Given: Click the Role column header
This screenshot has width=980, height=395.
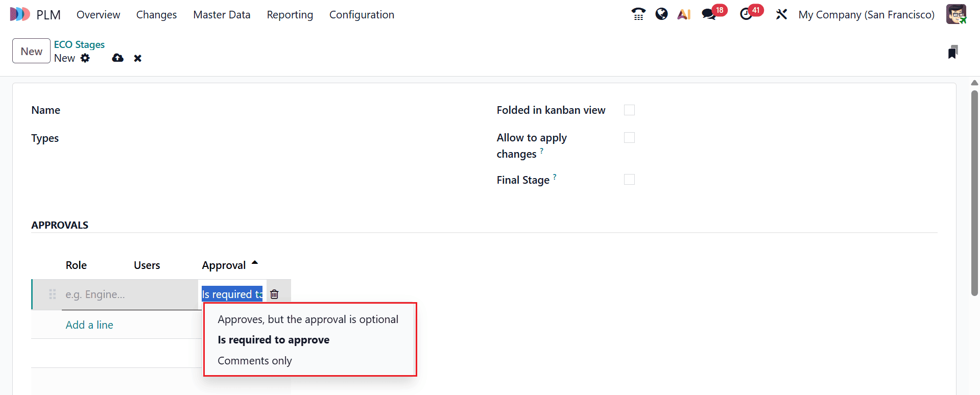Looking at the screenshot, I should click(76, 265).
